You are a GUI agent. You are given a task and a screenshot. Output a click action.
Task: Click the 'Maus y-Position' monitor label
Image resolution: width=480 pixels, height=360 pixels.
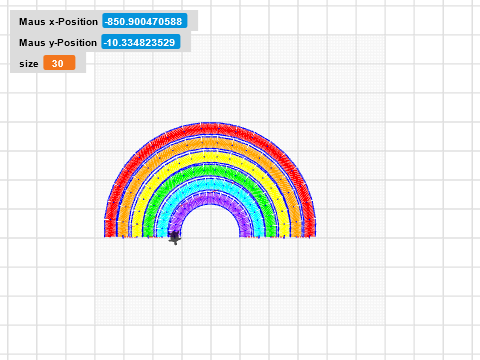point(58,43)
